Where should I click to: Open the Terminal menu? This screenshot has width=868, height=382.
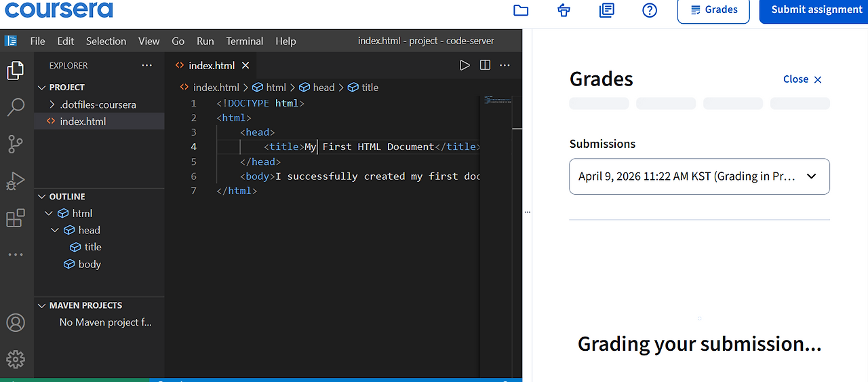(x=245, y=41)
